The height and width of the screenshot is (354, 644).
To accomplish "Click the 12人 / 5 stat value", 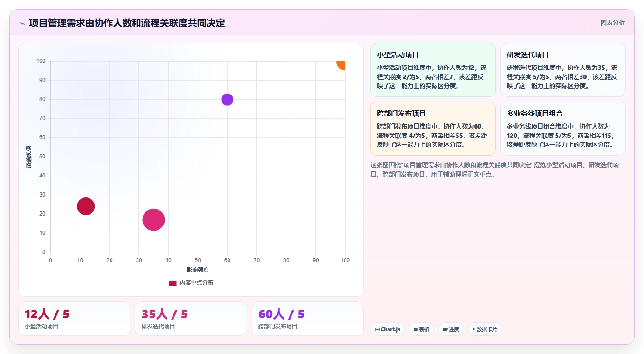I will coord(47,314).
